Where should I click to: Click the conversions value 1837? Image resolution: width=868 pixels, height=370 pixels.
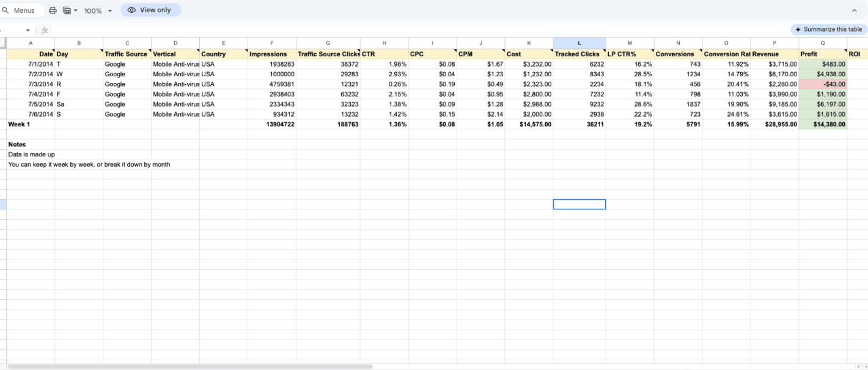point(678,104)
